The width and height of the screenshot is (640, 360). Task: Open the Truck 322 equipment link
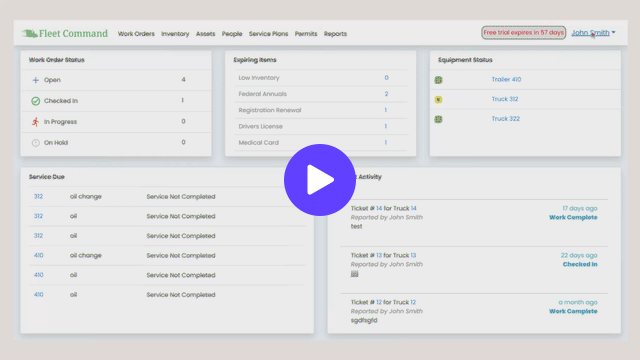point(506,118)
